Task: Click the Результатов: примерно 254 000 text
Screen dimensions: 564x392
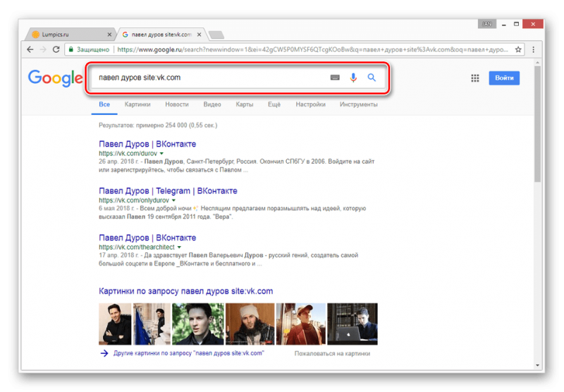Action: [x=158, y=125]
